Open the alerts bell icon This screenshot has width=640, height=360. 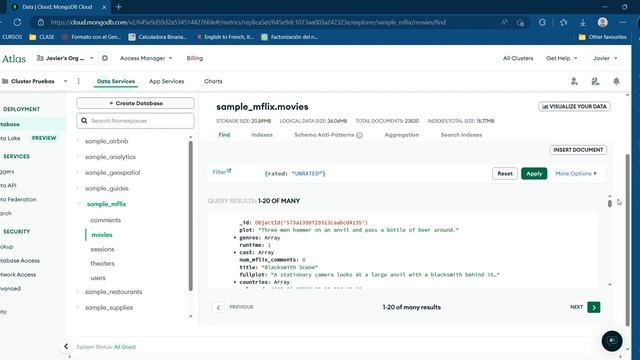(616, 81)
